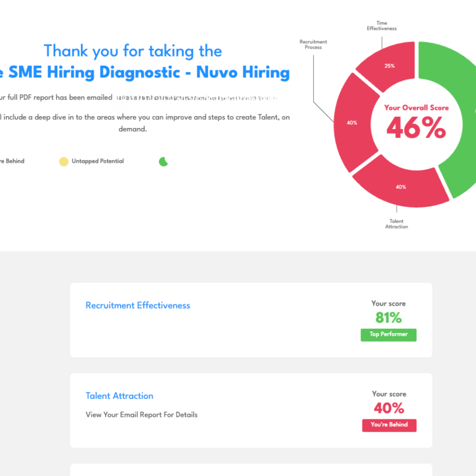Screen dimensions: 476x476
Task: Select the Untapped Potential legend label
Action: click(98, 161)
